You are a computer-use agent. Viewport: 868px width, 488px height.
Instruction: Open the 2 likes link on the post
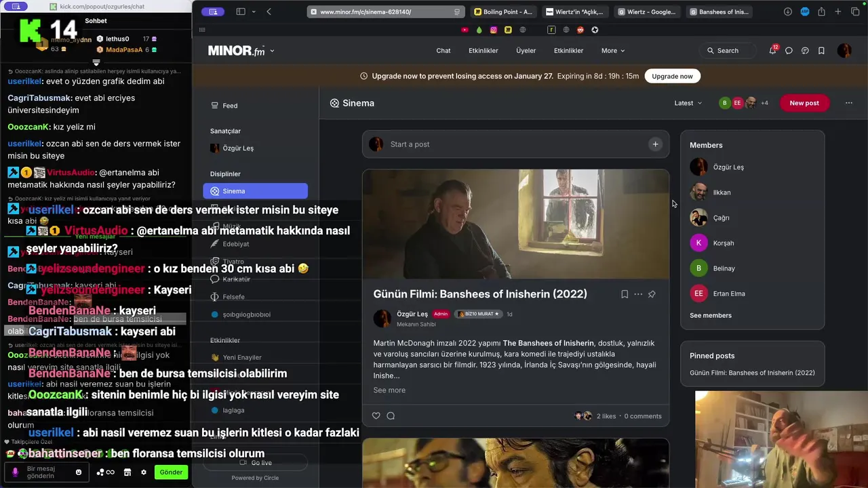(x=606, y=416)
